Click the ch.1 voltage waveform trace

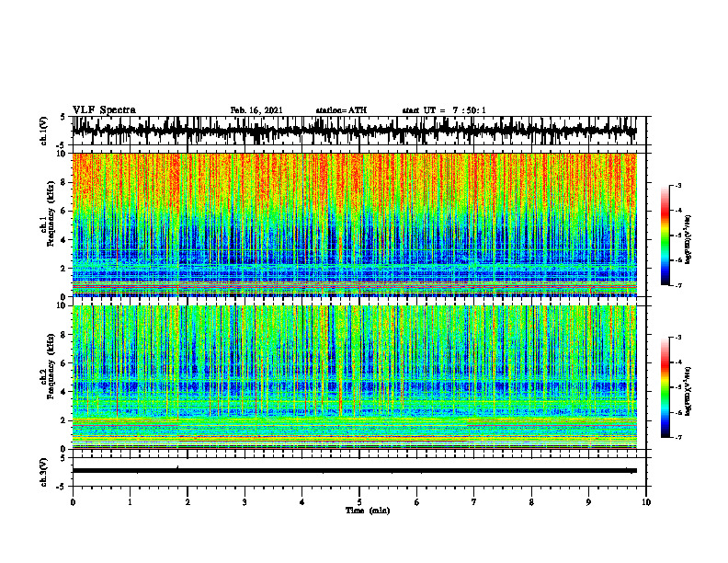pos(354,131)
